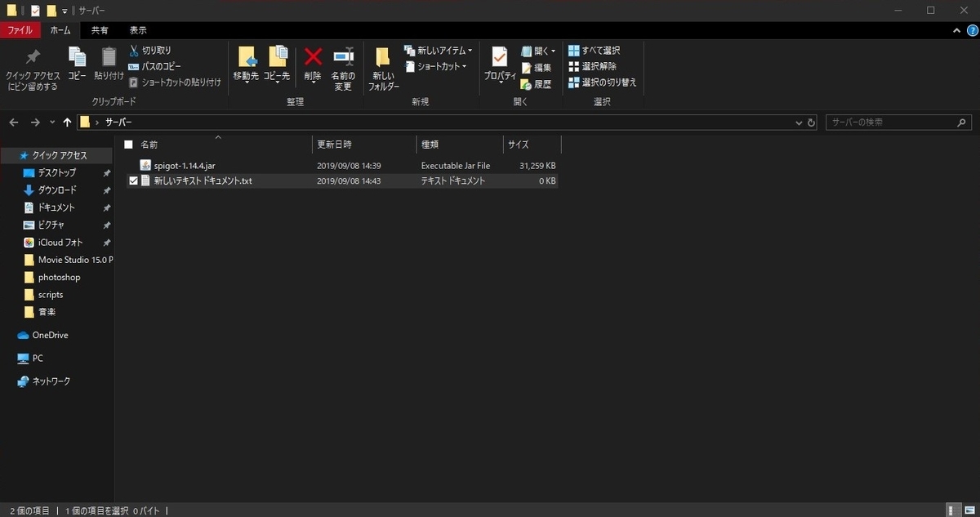The image size is (980, 517).
Task: Click Properties icon in Quick Access Toolbar
Action: [35, 11]
